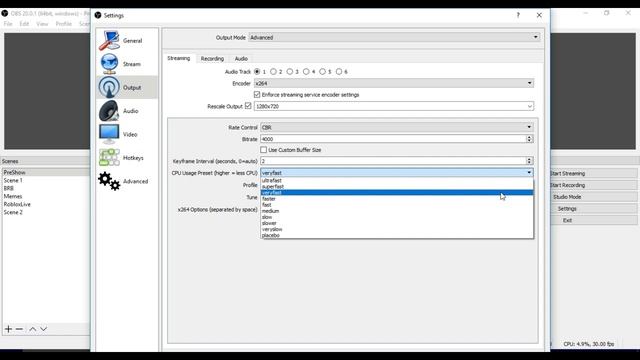Image resolution: width=640 pixels, height=360 pixels.
Task: Select audio track 3 radio button
Action: [290, 71]
